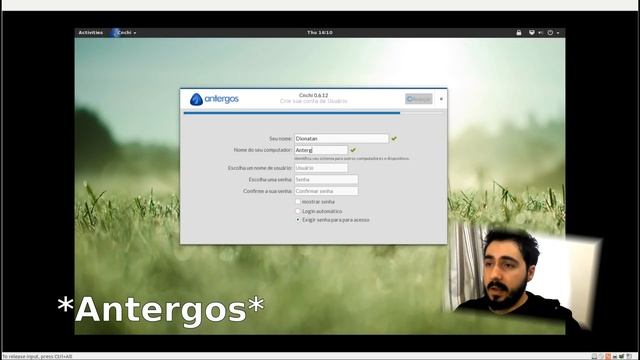Click the hint text below computer name field

[x=351, y=158]
